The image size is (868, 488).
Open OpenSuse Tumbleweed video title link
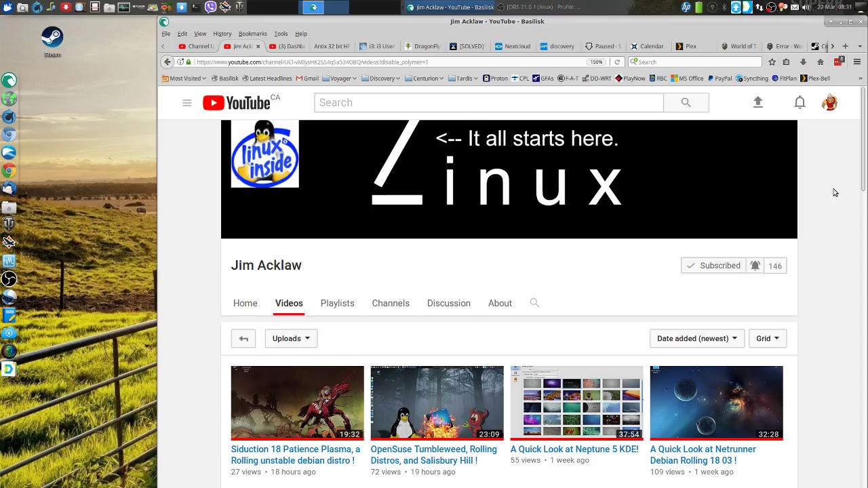pos(434,455)
